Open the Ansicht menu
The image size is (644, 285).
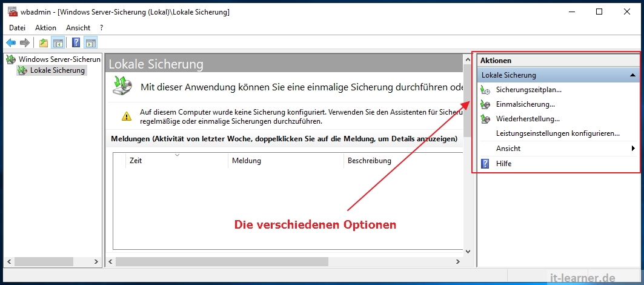pyautogui.click(x=78, y=28)
